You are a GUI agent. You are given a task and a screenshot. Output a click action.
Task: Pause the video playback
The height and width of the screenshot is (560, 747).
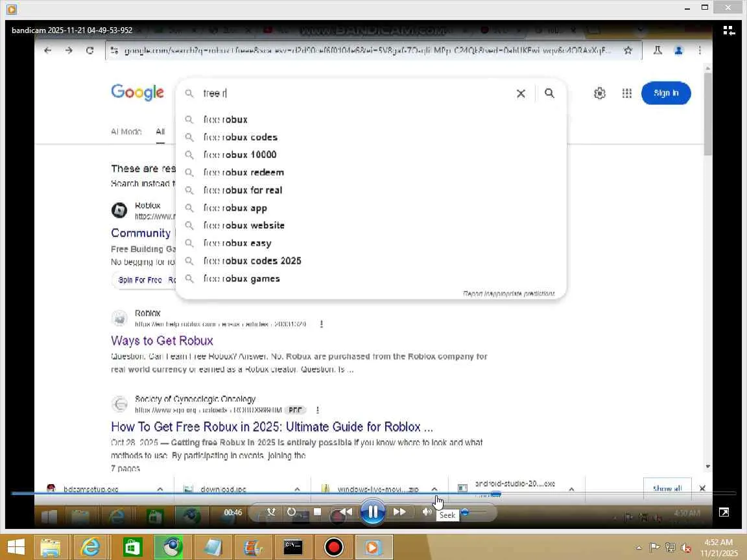373,512
